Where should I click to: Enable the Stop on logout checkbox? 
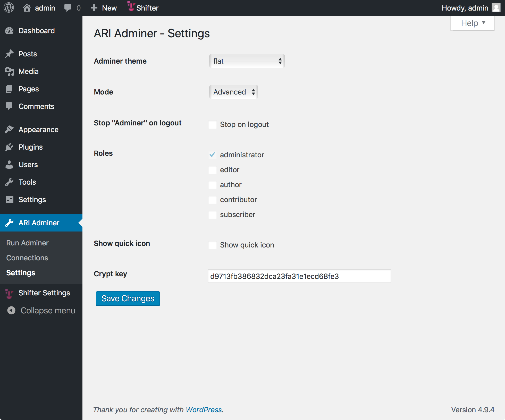pos(213,125)
